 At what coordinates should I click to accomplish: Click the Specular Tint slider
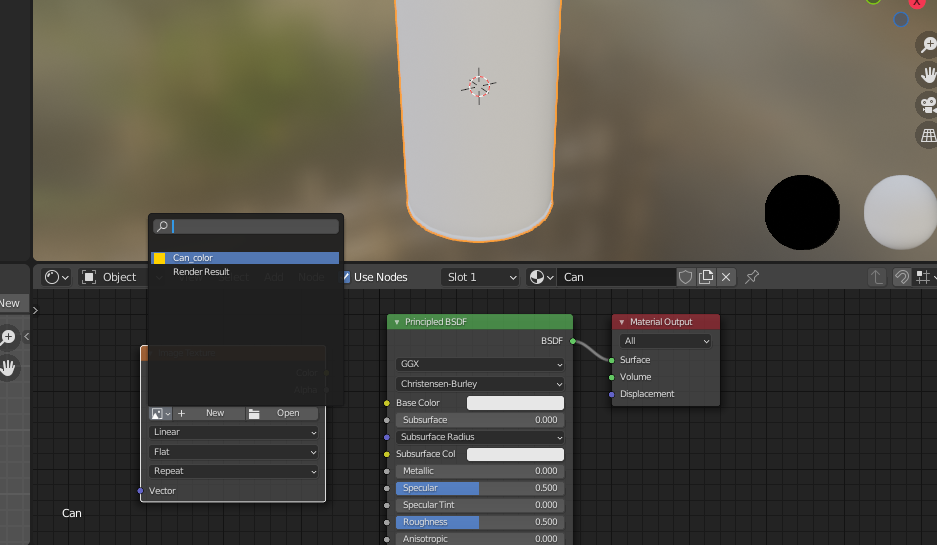coord(480,505)
